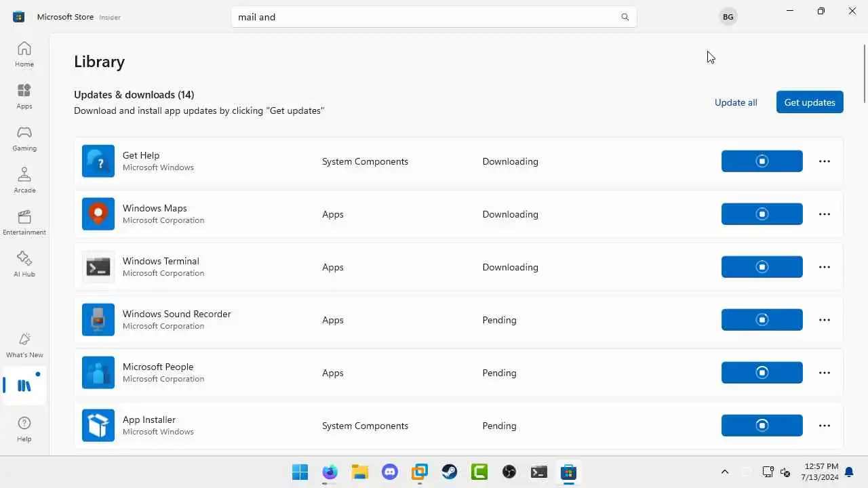
Task: Open more options for Microsoft People
Action: 825,373
